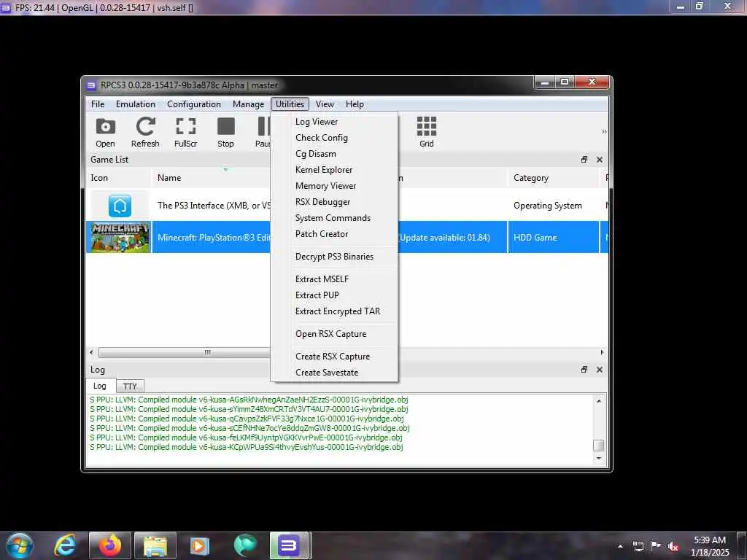Open the Windows Start button
Viewport: 747px width, 560px height.
[x=20, y=545]
